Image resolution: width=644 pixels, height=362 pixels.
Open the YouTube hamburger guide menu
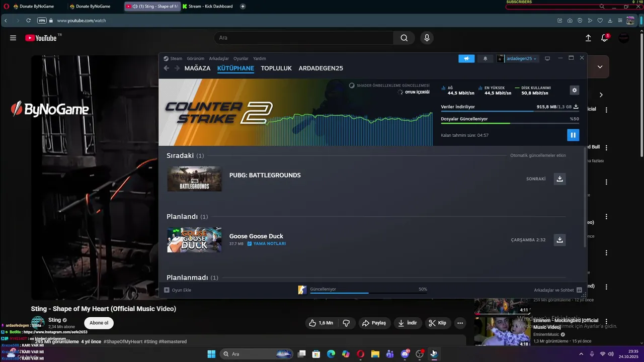point(13,38)
